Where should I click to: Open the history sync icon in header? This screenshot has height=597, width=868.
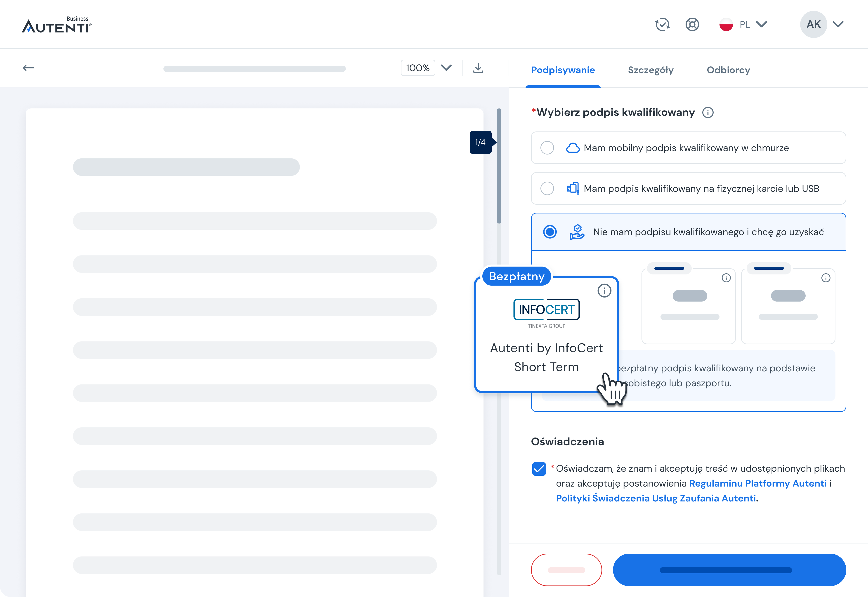click(x=662, y=25)
